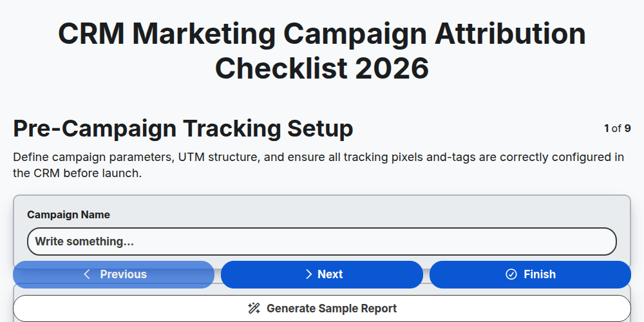Viewport: 644px width, 322px height.
Task: Go back with the Previous button
Action: [x=114, y=274]
